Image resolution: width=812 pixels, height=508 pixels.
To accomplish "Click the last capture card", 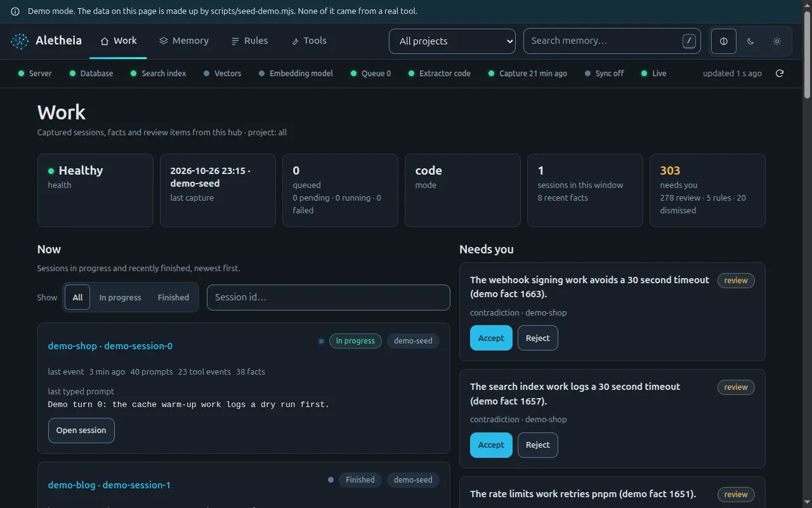I will point(218,190).
